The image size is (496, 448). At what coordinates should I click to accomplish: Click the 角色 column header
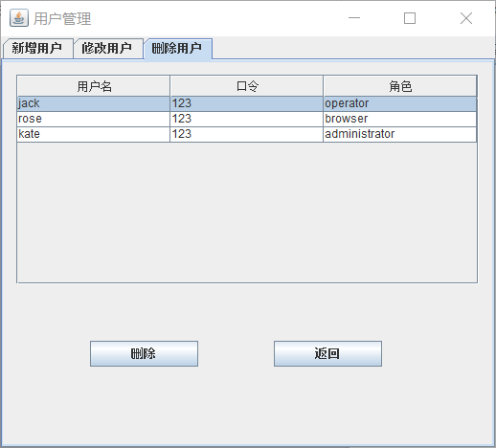point(400,86)
